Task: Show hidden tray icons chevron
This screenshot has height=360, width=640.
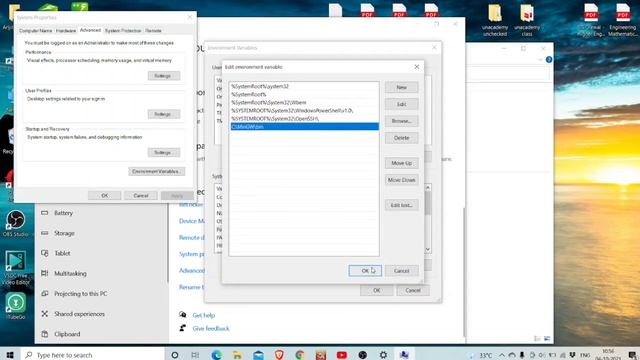Action: click(502, 355)
